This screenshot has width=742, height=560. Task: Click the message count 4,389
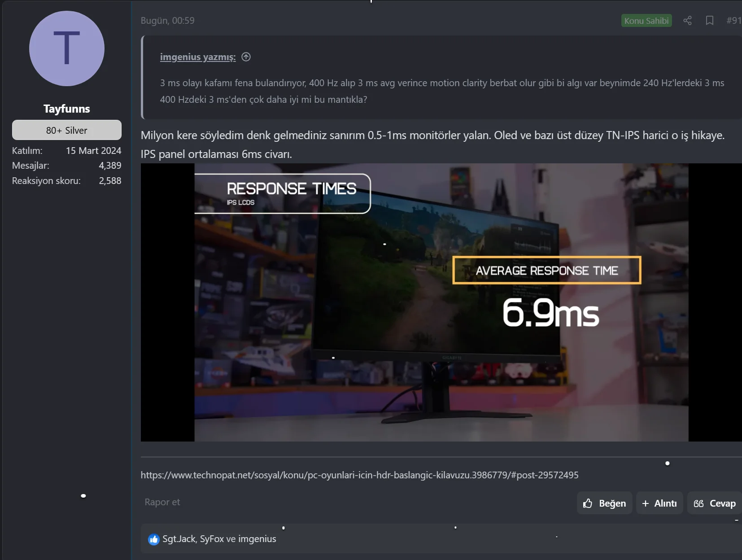pyautogui.click(x=110, y=166)
